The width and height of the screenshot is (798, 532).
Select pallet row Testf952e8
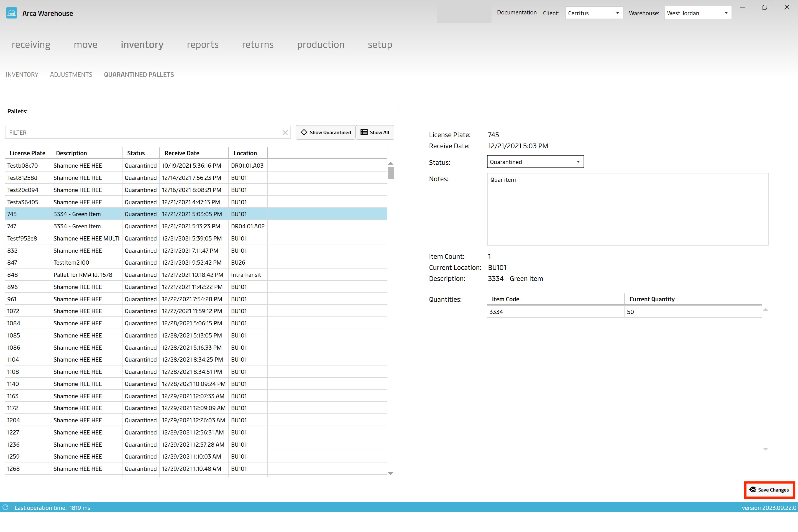[196, 239]
